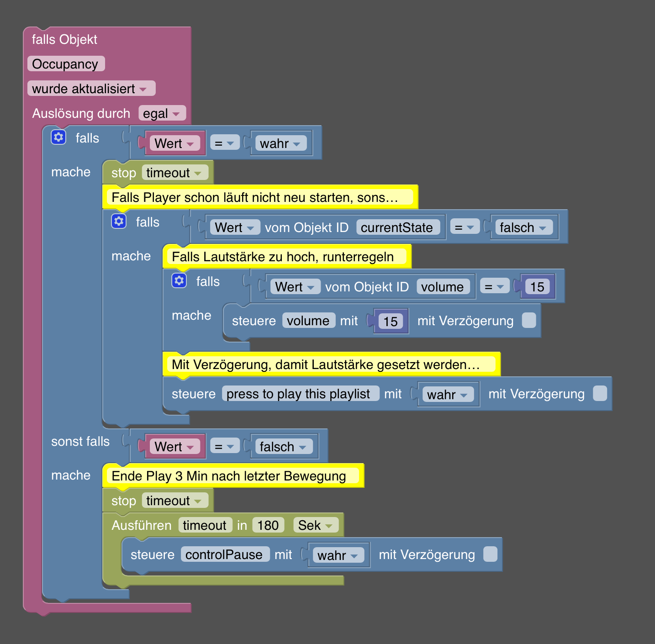Select 'press to play this playlist' object field
Viewport: 655px width, 644px height.
tap(301, 394)
